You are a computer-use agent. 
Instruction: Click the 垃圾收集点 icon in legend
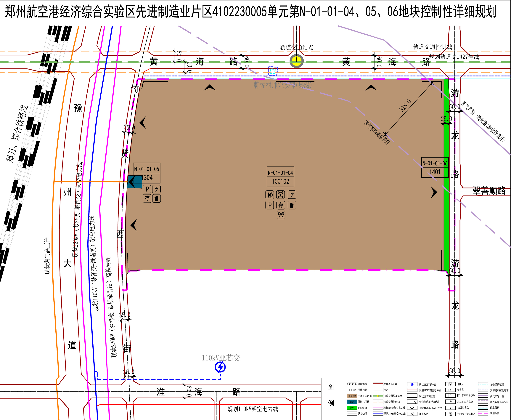[450, 408]
